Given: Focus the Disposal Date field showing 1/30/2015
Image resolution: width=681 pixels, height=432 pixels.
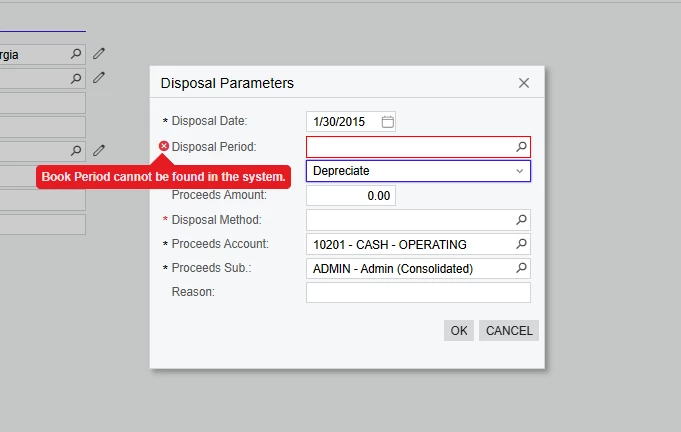Looking at the screenshot, I should pos(342,122).
